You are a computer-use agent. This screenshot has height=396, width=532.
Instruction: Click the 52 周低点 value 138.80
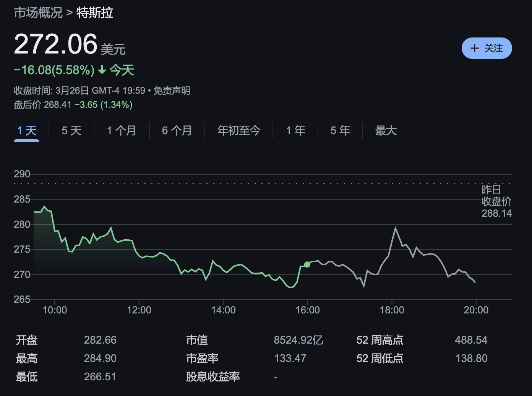(471, 358)
